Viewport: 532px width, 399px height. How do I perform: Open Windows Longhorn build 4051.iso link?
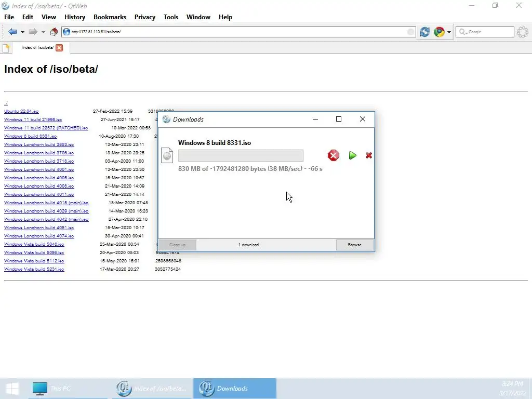[39, 228]
